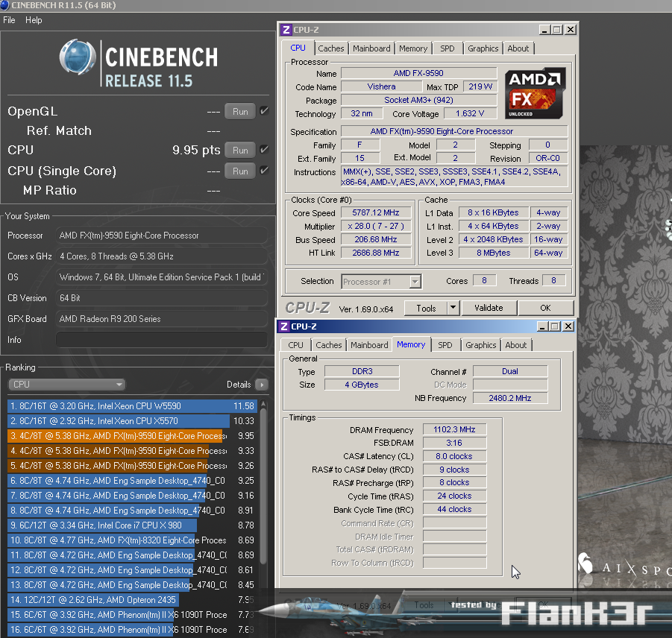Select ranking row 6 AMD Eng Sample 9.25
The image size is (672, 638).
pyautogui.click(x=131, y=481)
